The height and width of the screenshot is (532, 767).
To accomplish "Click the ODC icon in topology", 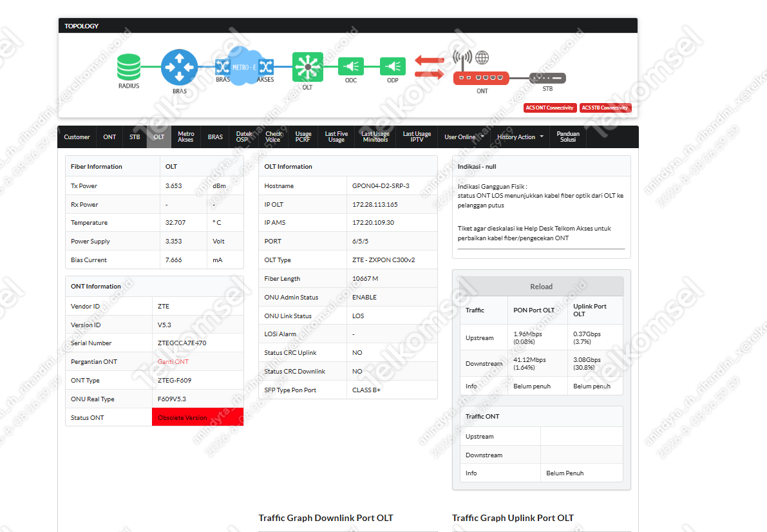I will (x=351, y=66).
